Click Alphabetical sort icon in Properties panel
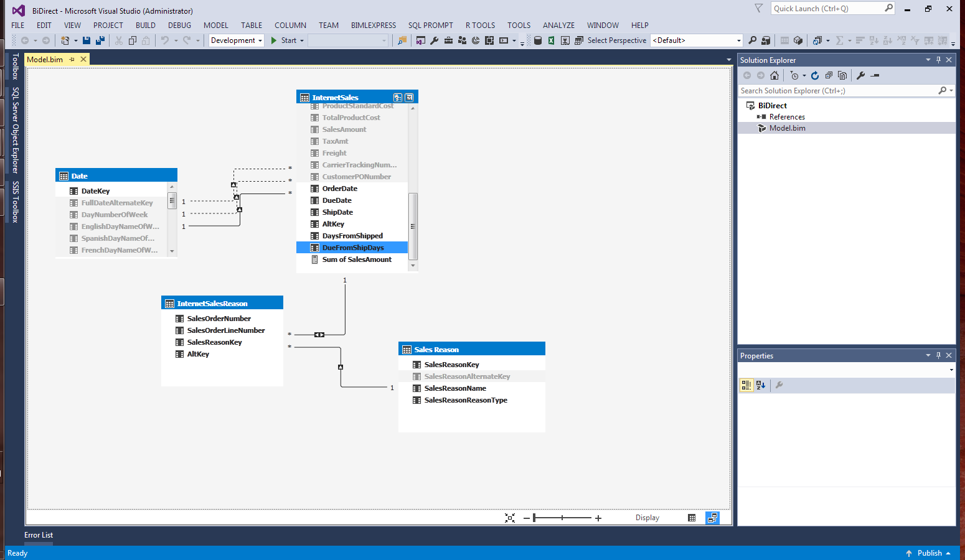Screen dimensions: 965x560 [761, 385]
